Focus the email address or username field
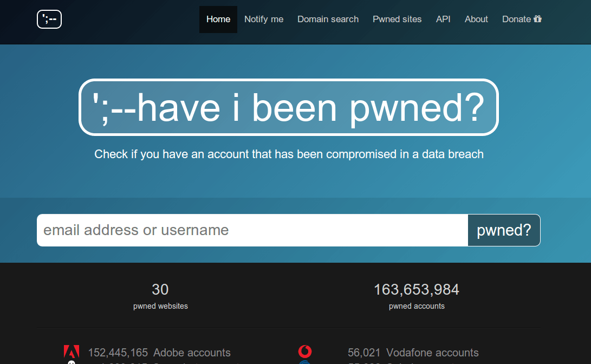This screenshot has width=591, height=364. coord(252,230)
